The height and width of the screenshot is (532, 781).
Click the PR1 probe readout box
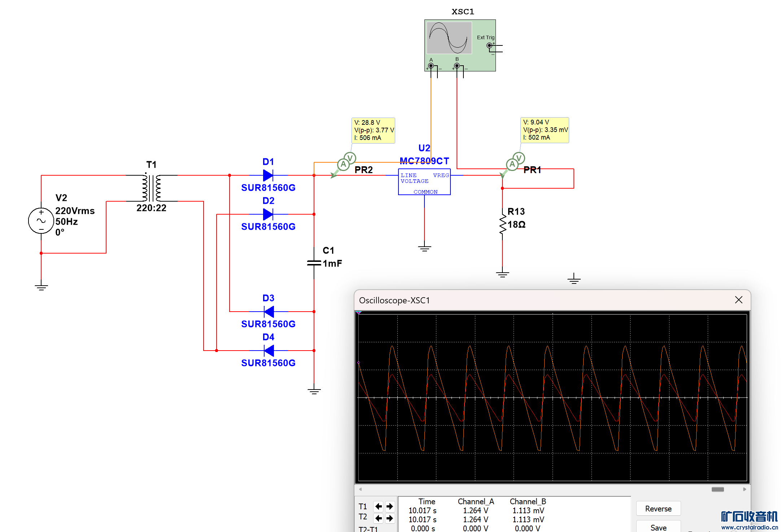pyautogui.click(x=545, y=130)
